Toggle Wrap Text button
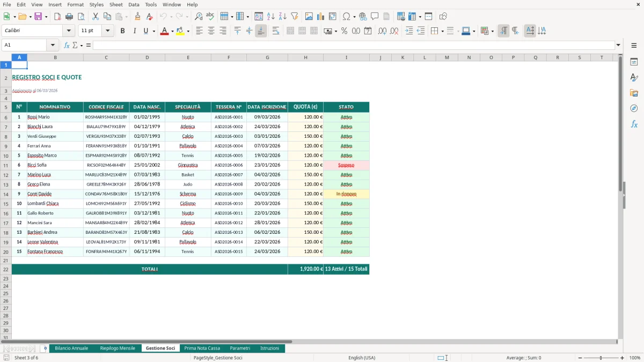Screen dimensions: 644x362 click(x=276, y=31)
